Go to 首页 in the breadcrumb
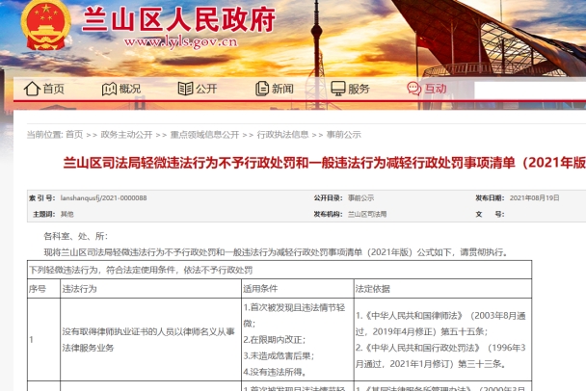Viewport: 586px width, 392px height. point(74,135)
